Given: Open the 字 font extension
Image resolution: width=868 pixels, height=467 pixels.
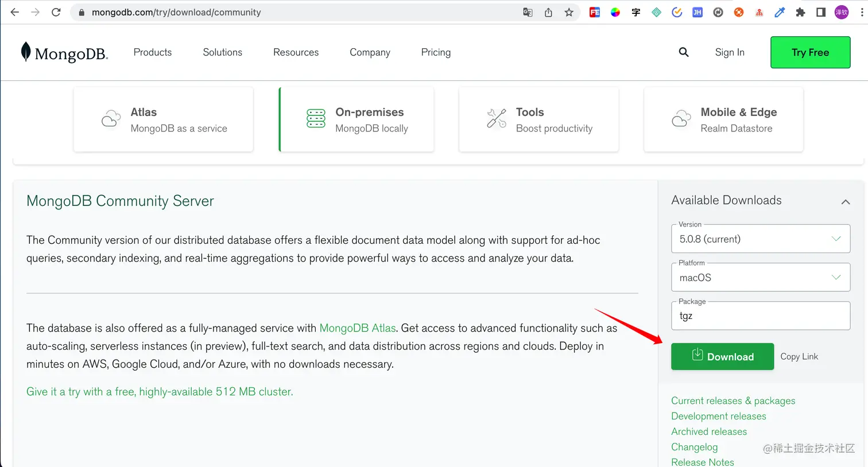Looking at the screenshot, I should [x=636, y=12].
